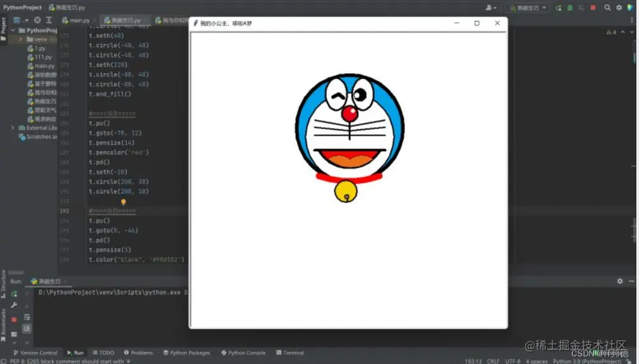This screenshot has width=639, height=364.
Task: Click the wrench icon in Run panel
Action: tap(14, 305)
